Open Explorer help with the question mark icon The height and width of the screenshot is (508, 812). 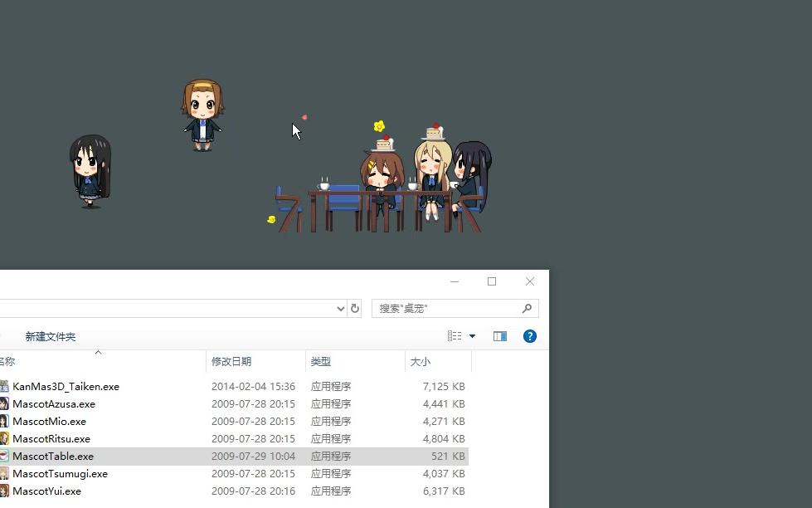click(529, 336)
